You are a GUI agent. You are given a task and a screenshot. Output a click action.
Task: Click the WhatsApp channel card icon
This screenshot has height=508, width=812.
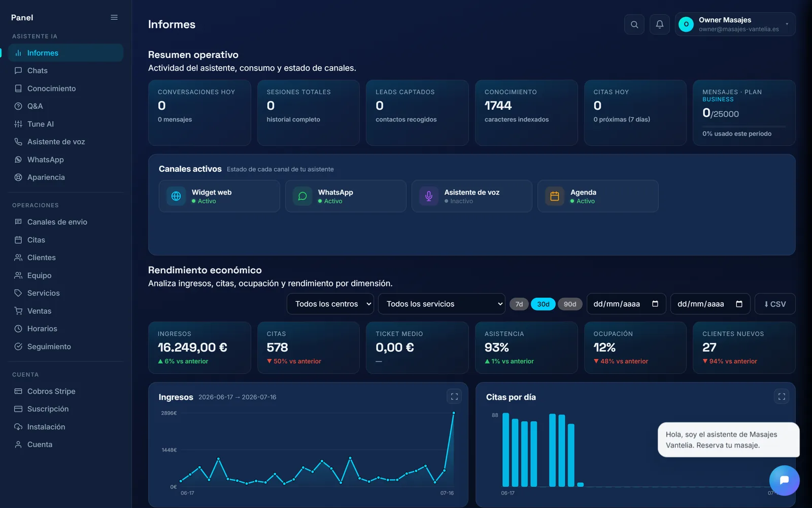[x=302, y=196]
